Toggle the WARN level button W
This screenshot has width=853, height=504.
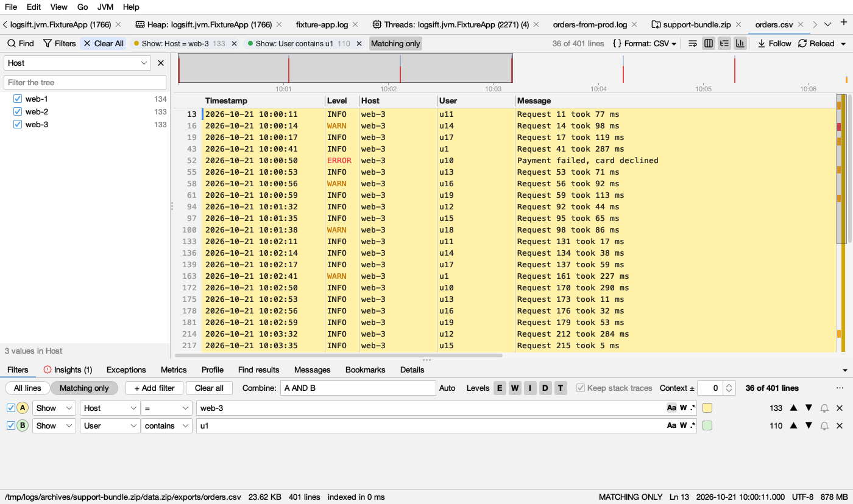515,388
